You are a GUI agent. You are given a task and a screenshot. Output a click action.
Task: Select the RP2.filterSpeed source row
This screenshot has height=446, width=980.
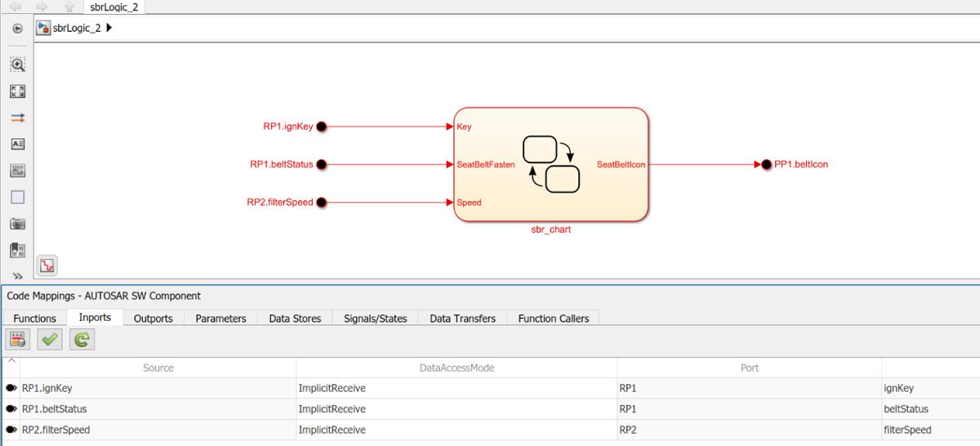pyautogui.click(x=56, y=430)
